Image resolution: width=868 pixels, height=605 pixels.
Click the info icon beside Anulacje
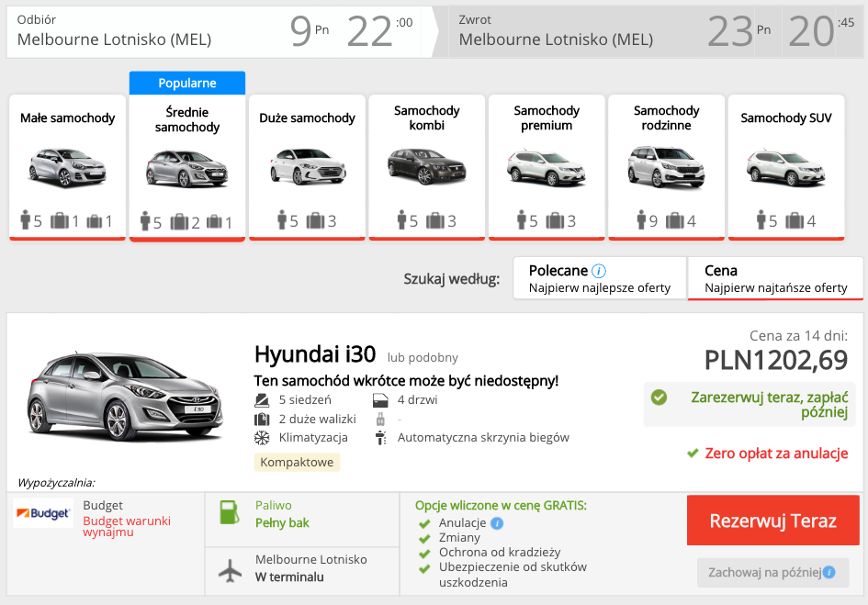(497, 523)
